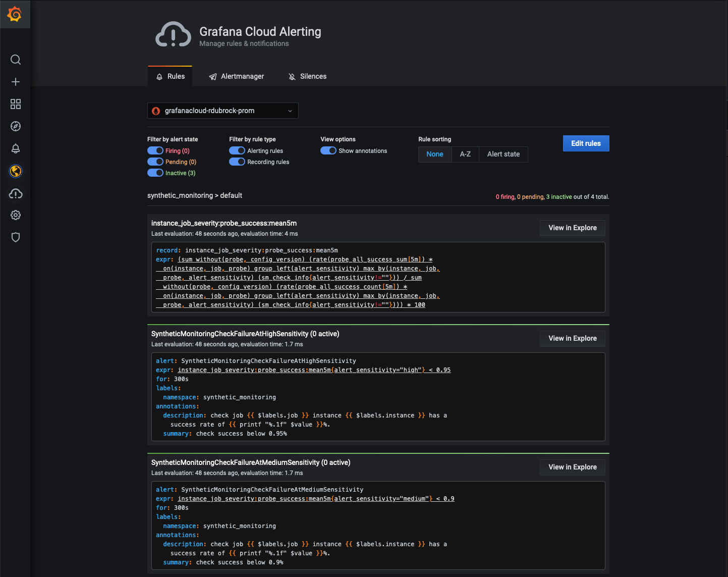728x577 pixels.
Task: Click synthetic_monitoring > default group heading
Action: pos(195,195)
